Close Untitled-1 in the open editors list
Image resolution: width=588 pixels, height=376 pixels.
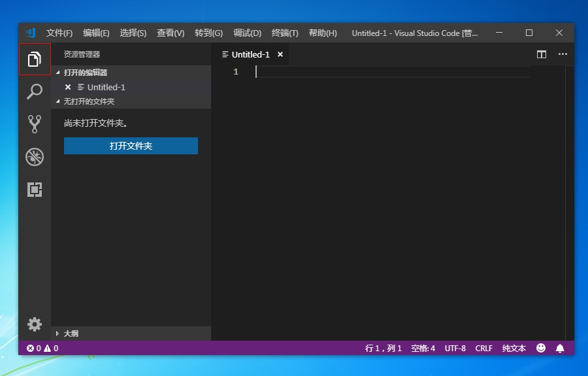(x=68, y=87)
